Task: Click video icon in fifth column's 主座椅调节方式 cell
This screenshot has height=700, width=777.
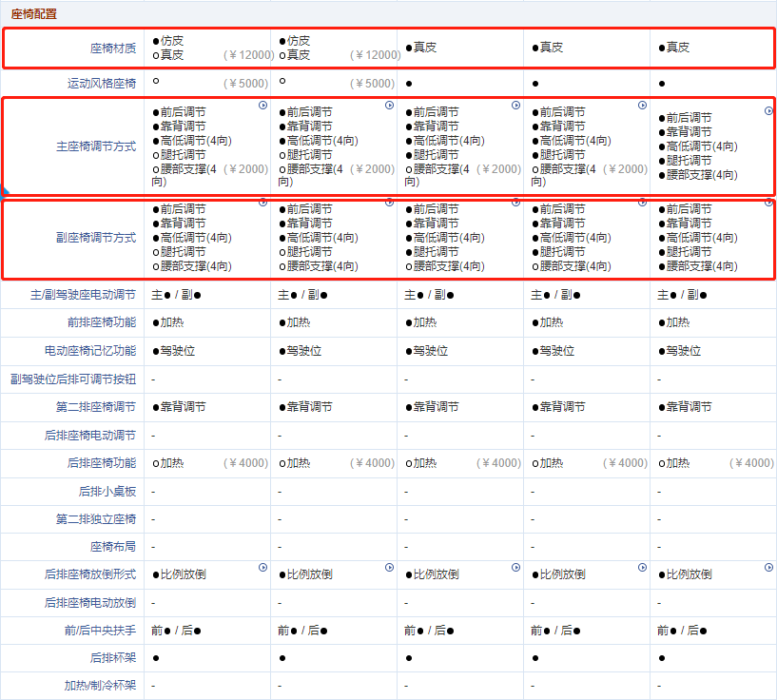Action: tap(769, 110)
